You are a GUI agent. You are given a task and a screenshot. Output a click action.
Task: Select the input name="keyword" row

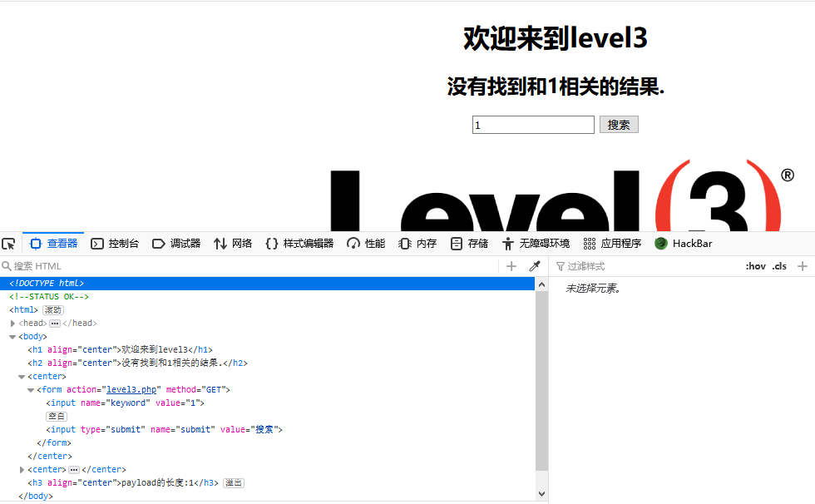[267, 403]
